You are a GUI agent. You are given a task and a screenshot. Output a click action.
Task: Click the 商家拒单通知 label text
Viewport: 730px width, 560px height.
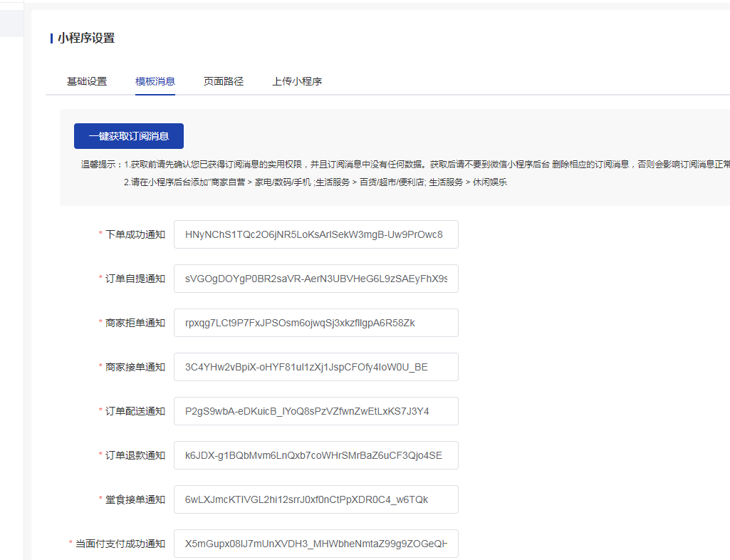(x=135, y=323)
